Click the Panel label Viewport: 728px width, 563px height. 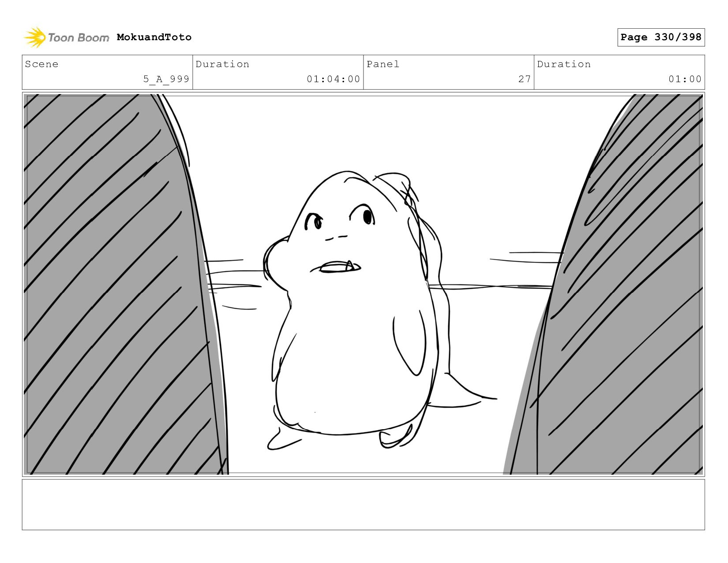tap(383, 64)
